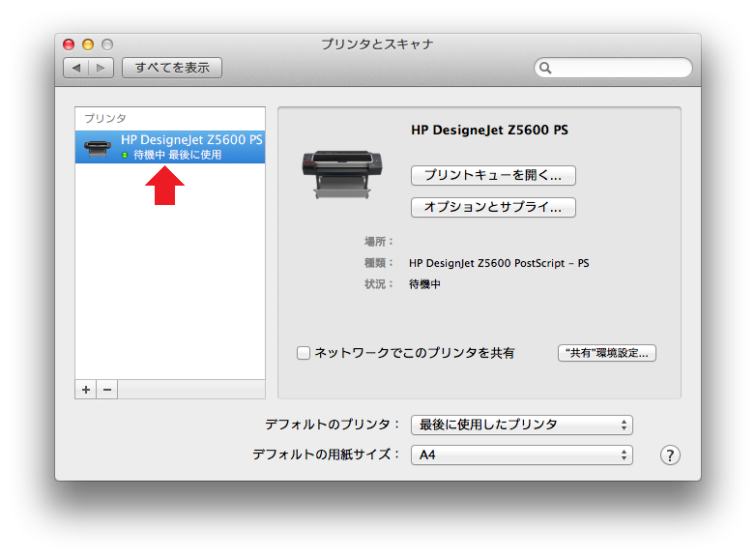Open "共有"環境設定 preferences

pyautogui.click(x=606, y=353)
